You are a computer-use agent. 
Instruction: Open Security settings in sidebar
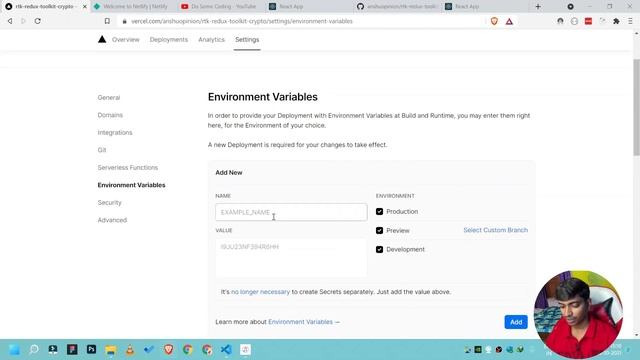(x=109, y=202)
